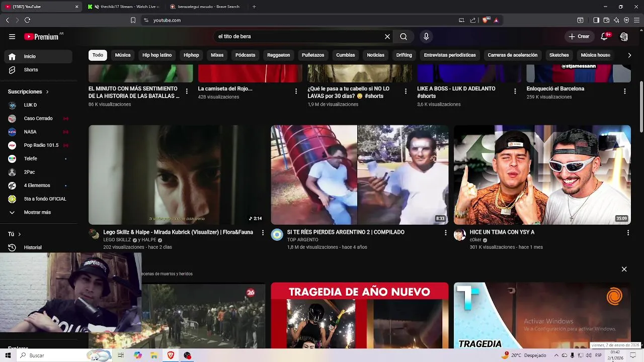The height and width of the screenshot is (362, 644).
Task: Click the share page icon in address bar
Action: tap(473, 20)
